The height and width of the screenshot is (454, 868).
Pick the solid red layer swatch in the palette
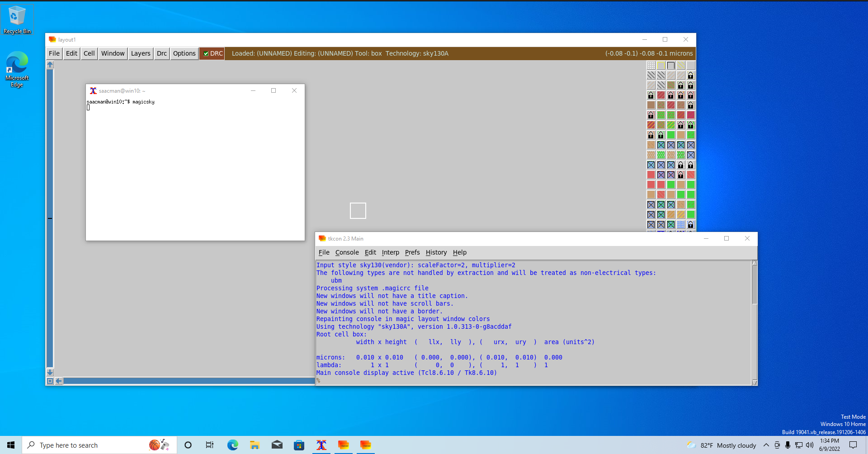click(x=651, y=175)
